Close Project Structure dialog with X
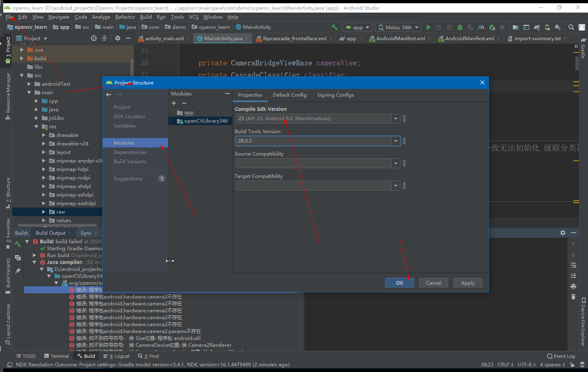The width and height of the screenshot is (588, 372). coord(482,82)
